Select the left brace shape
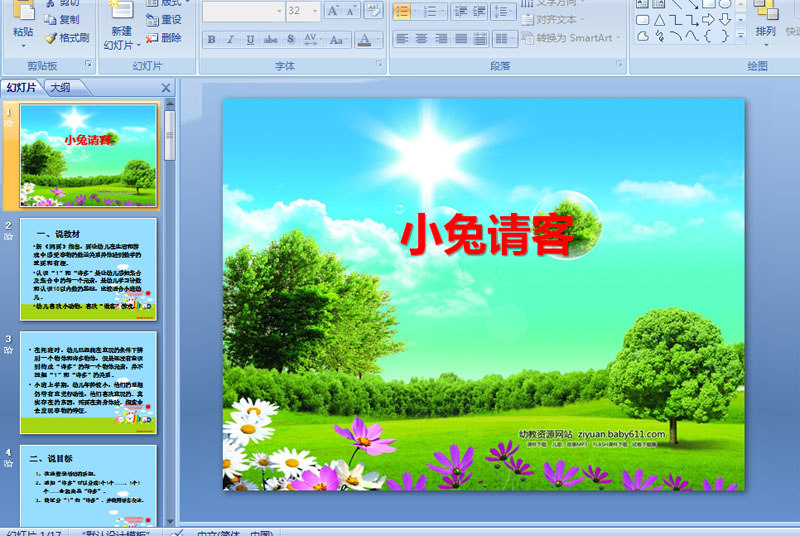The image size is (800, 536). click(708, 36)
